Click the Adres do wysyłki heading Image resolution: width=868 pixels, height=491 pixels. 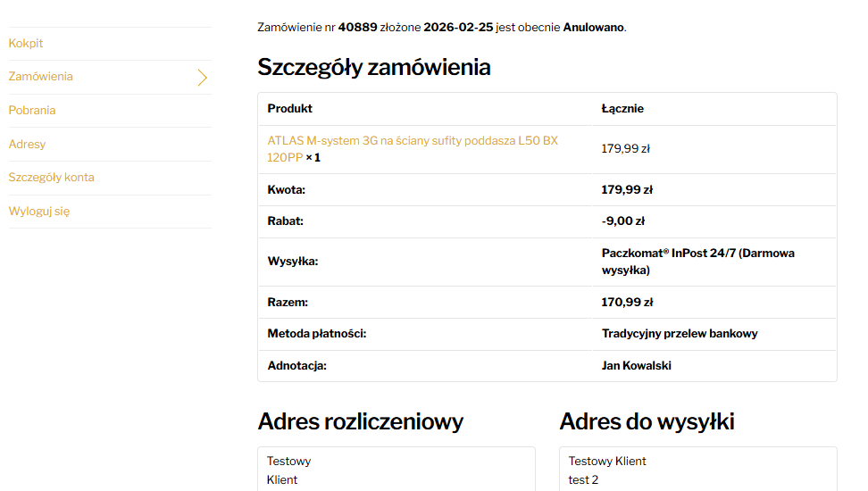pos(647,422)
